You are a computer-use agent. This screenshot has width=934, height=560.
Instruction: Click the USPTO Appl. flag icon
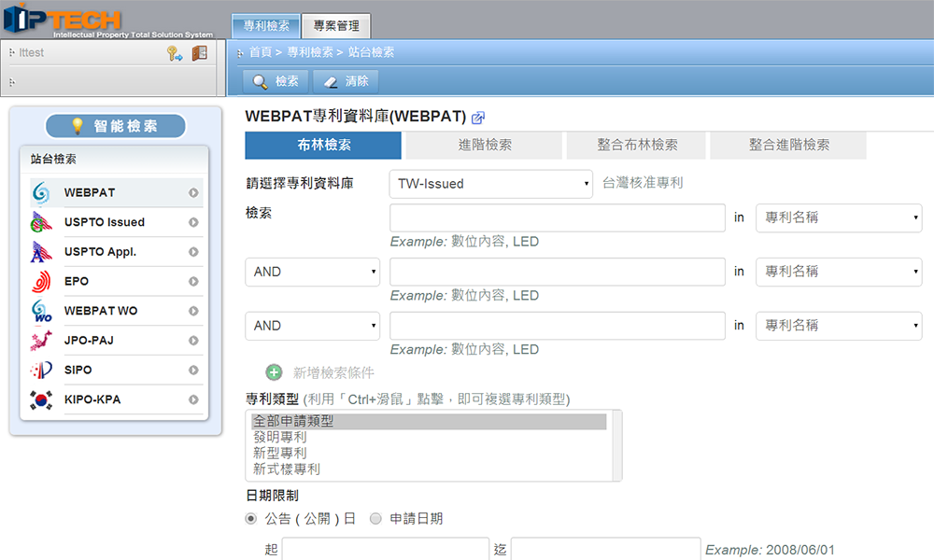click(41, 252)
